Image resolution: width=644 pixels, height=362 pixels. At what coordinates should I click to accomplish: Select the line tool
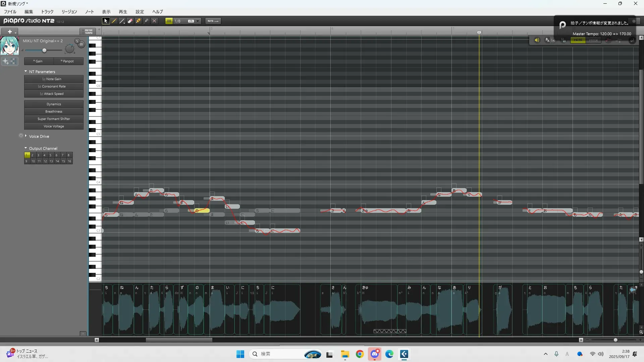point(122,21)
